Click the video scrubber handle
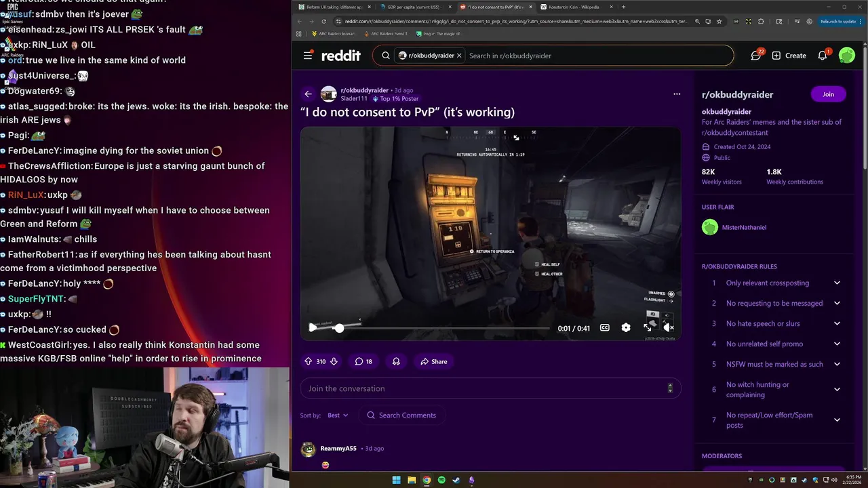The height and width of the screenshot is (488, 868). pyautogui.click(x=339, y=328)
